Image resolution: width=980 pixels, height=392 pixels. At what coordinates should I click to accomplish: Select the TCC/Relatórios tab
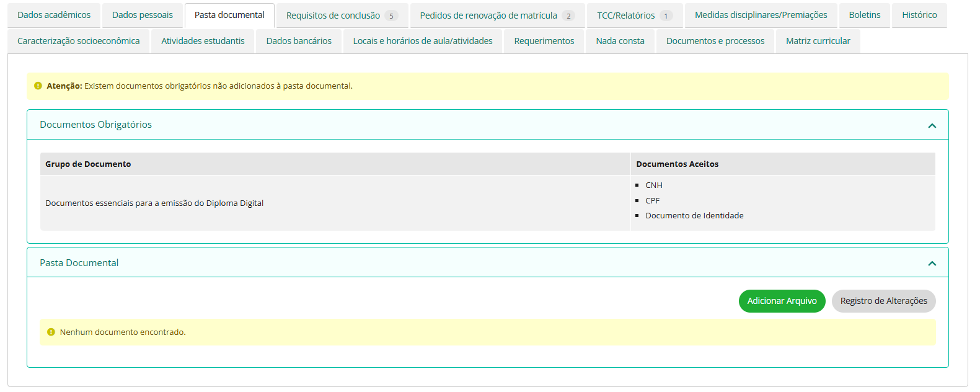(x=633, y=16)
